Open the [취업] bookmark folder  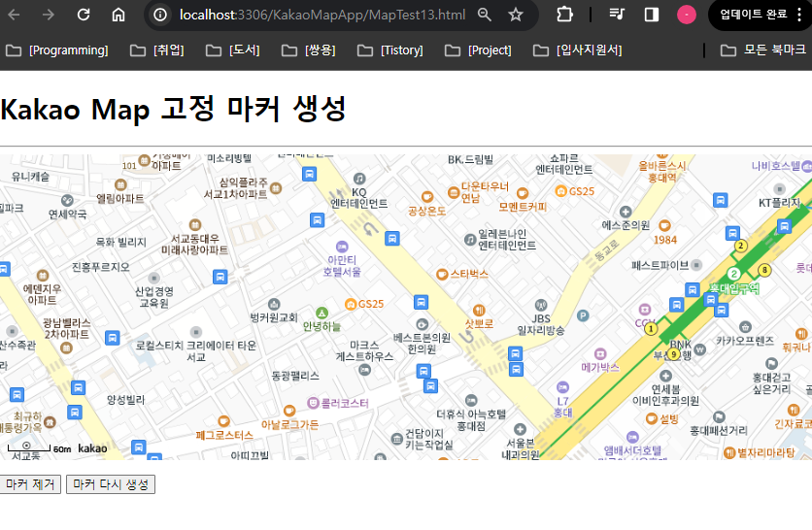pyautogui.click(x=157, y=50)
